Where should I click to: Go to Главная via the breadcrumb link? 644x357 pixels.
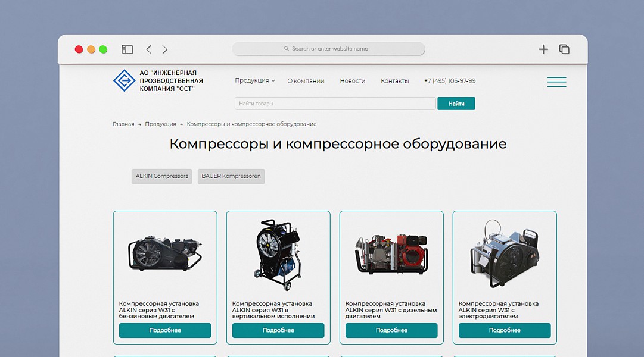pyautogui.click(x=123, y=124)
